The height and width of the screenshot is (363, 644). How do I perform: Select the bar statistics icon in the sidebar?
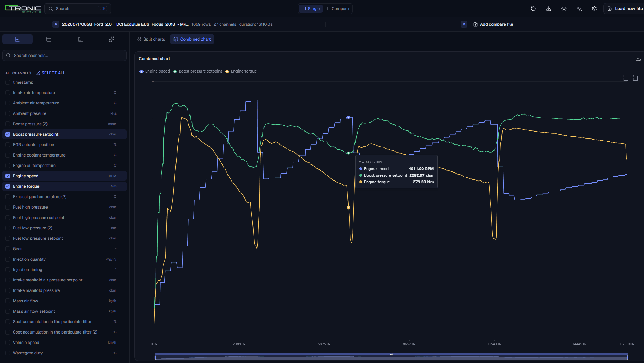tap(80, 39)
